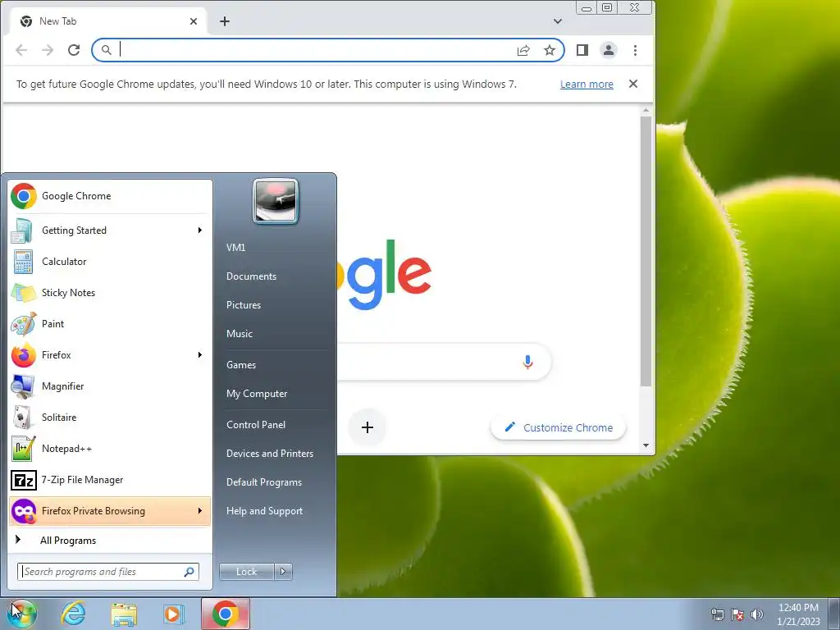Open Internet Explorer from the taskbar
The height and width of the screenshot is (630, 840).
(x=73, y=614)
